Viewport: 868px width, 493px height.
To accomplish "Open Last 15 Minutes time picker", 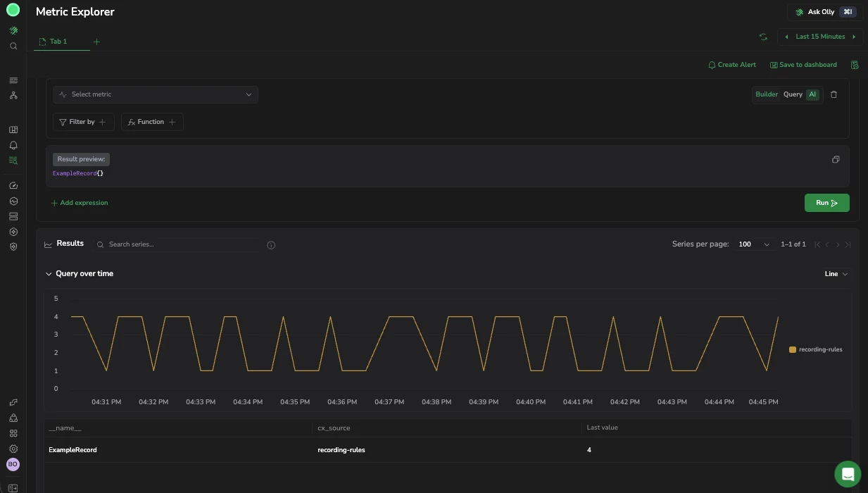I will pyautogui.click(x=820, y=37).
